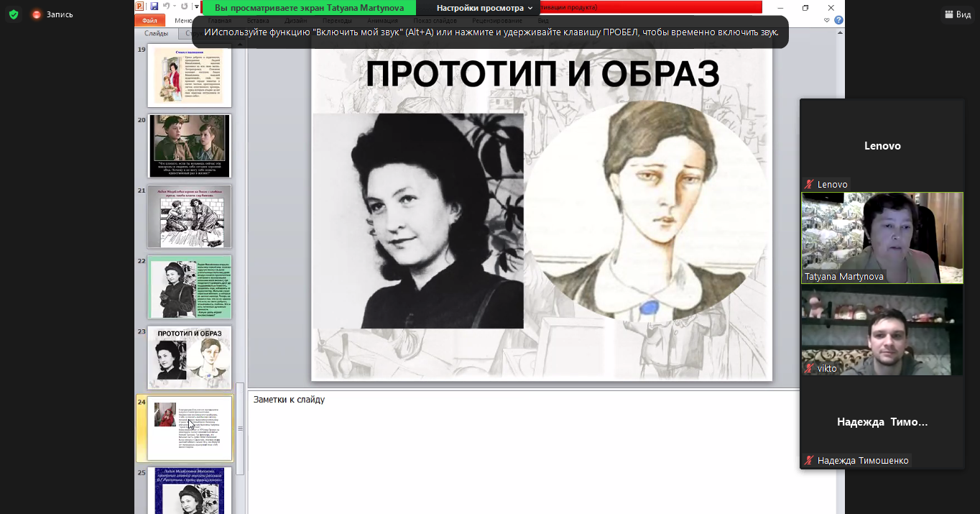The height and width of the screenshot is (514, 980).
Task: Undo the last action in PowerPoint
Action: click(166, 6)
